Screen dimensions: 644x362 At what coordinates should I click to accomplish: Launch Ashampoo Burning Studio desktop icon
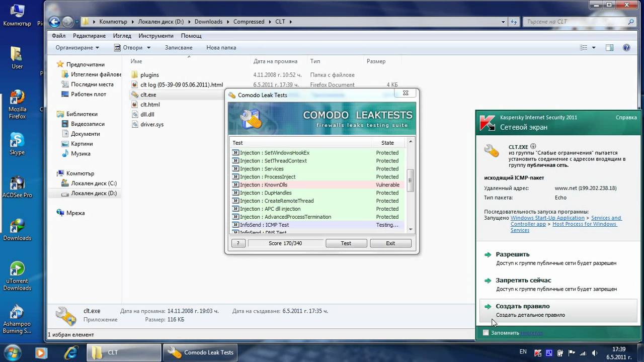coord(17,319)
